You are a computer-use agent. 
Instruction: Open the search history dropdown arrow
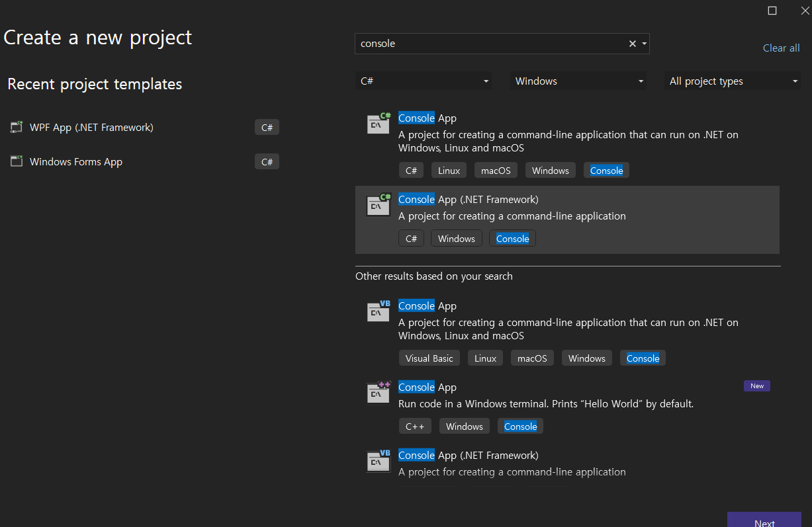(x=644, y=44)
